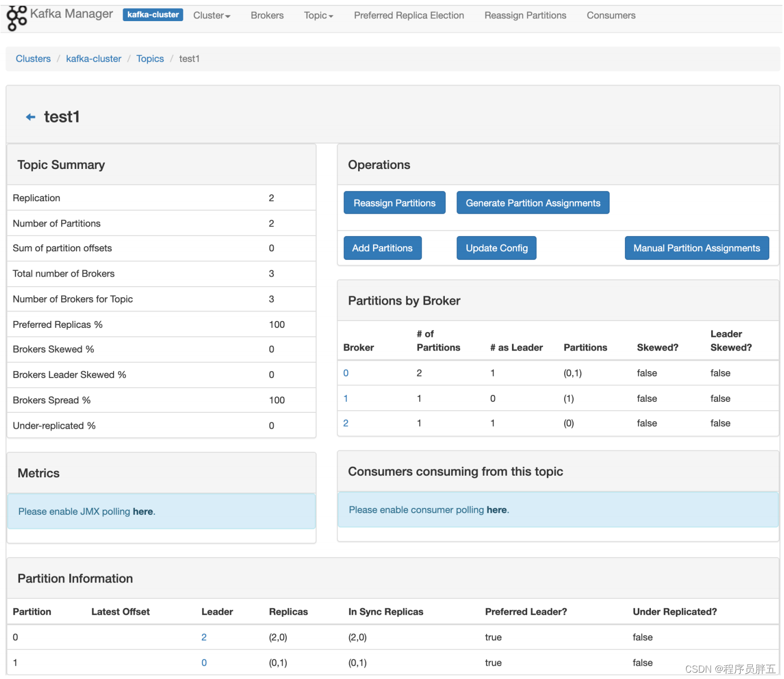The image size is (784, 679).
Task: Click the back arrow beside test1
Action: pyautogui.click(x=31, y=117)
